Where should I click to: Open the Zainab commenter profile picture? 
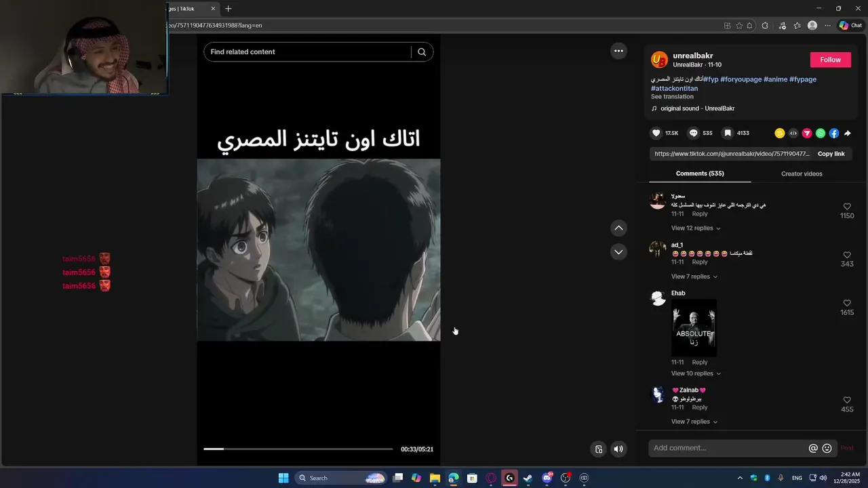coord(658,394)
